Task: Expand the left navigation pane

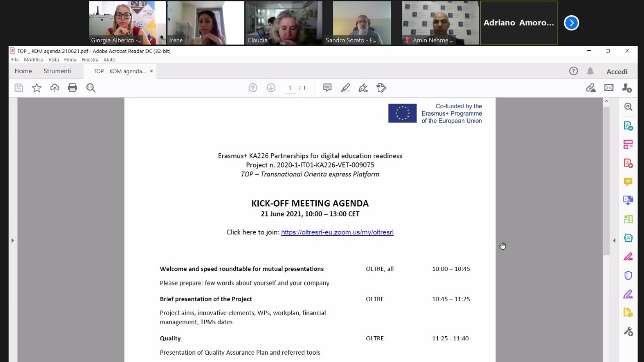Action: pos(13,240)
